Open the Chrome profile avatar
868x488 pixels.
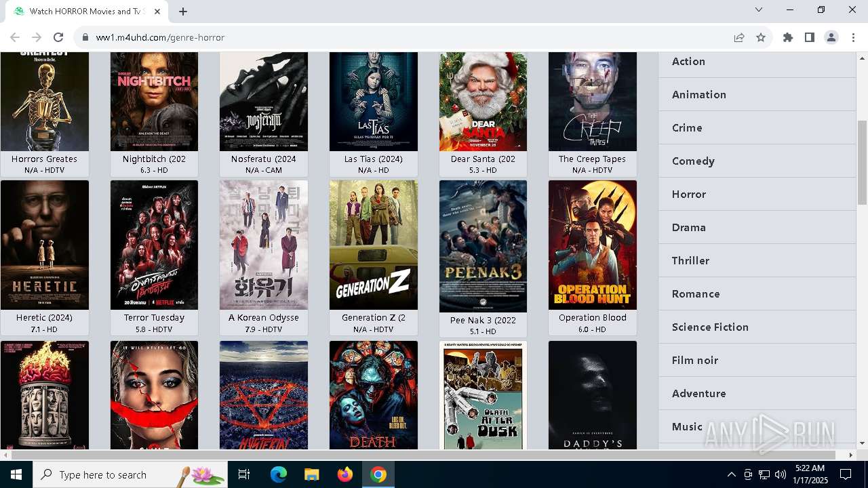click(831, 37)
